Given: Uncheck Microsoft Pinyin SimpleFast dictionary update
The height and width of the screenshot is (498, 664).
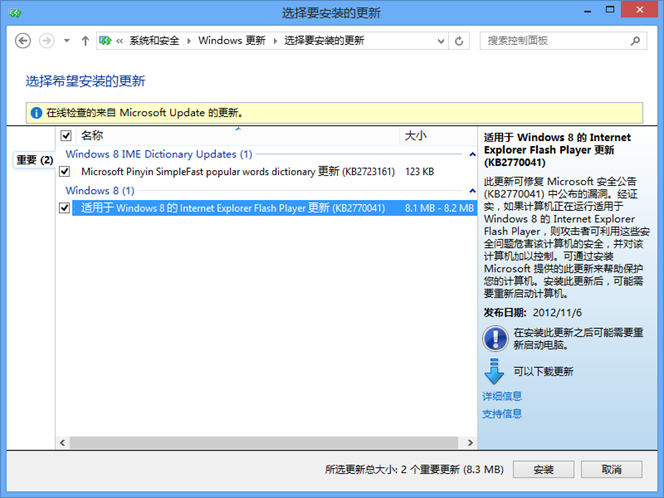Looking at the screenshot, I should [66, 171].
